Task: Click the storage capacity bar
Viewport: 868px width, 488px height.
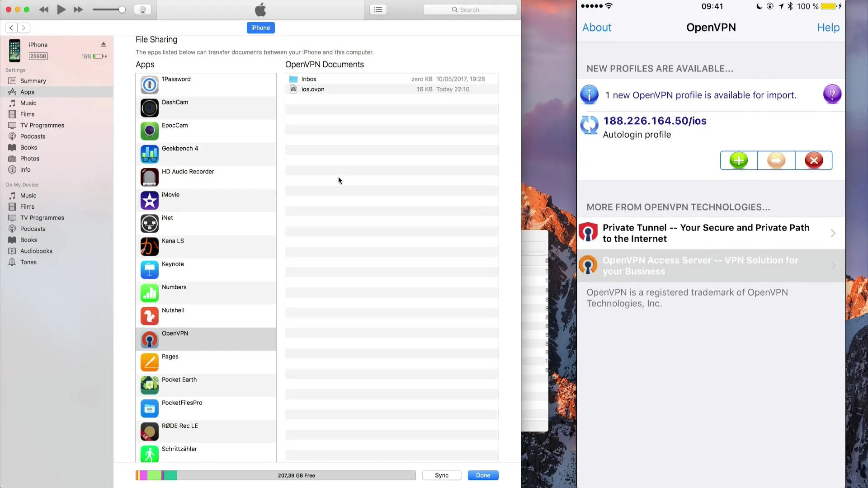Action: (275, 475)
